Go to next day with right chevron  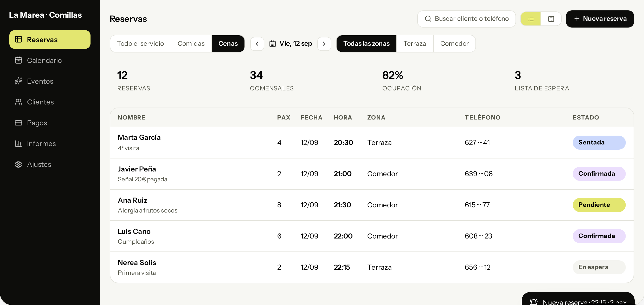coord(324,44)
